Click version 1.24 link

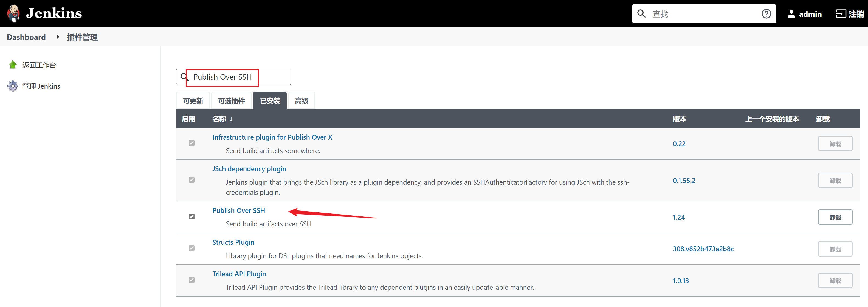point(679,217)
